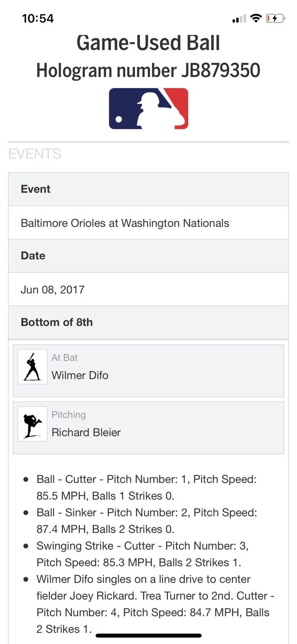Open pitcher Richard Bleier's name
The height and width of the screenshot is (644, 297).
[x=86, y=432]
